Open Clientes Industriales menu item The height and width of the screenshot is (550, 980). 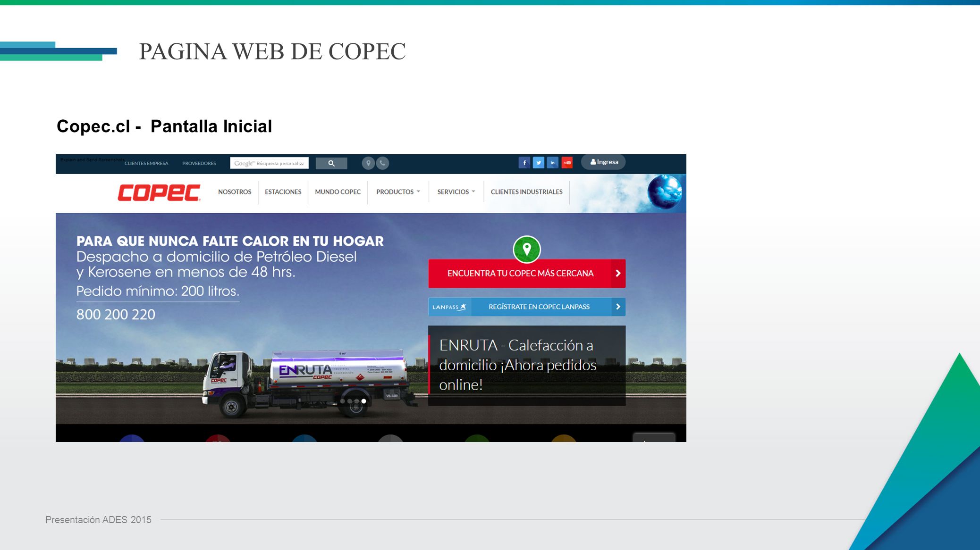tap(526, 192)
